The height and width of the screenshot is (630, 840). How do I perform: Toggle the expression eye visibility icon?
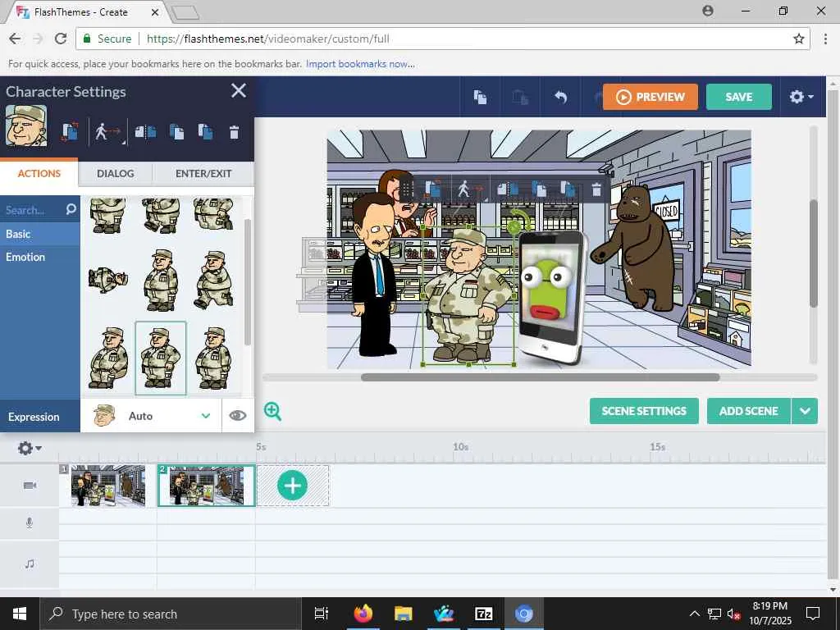point(238,416)
